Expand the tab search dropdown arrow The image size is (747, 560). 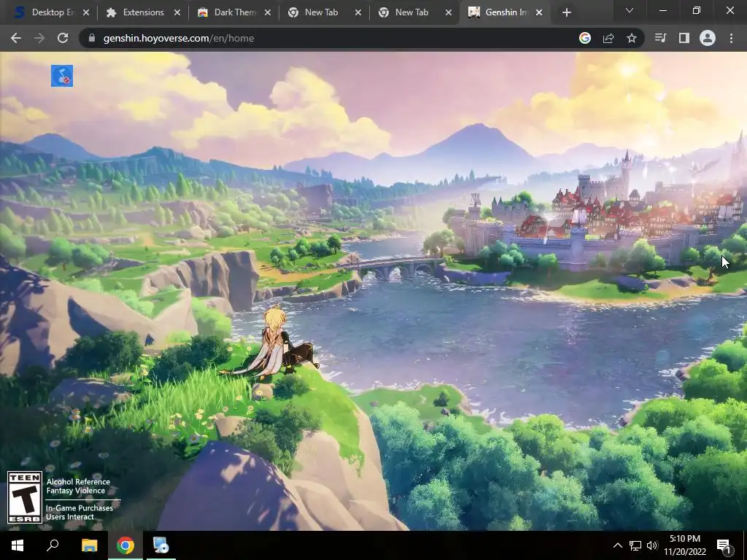(x=630, y=10)
